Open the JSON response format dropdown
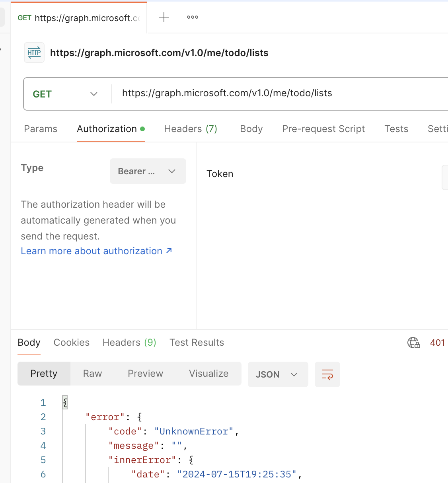 point(278,374)
